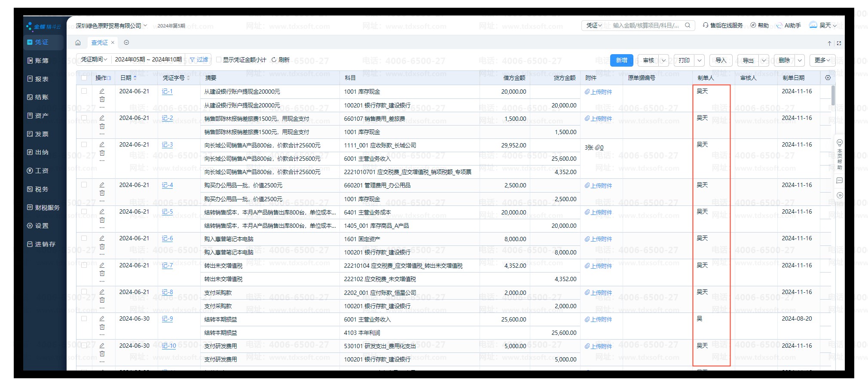The height and width of the screenshot is (386, 868).
Task: Open the AI助手 assistant
Action: pyautogui.click(x=789, y=26)
